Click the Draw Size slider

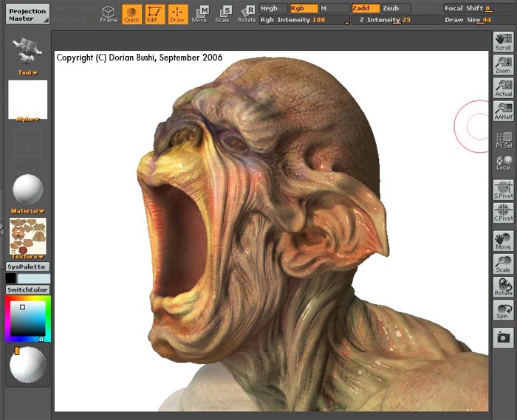click(480, 20)
